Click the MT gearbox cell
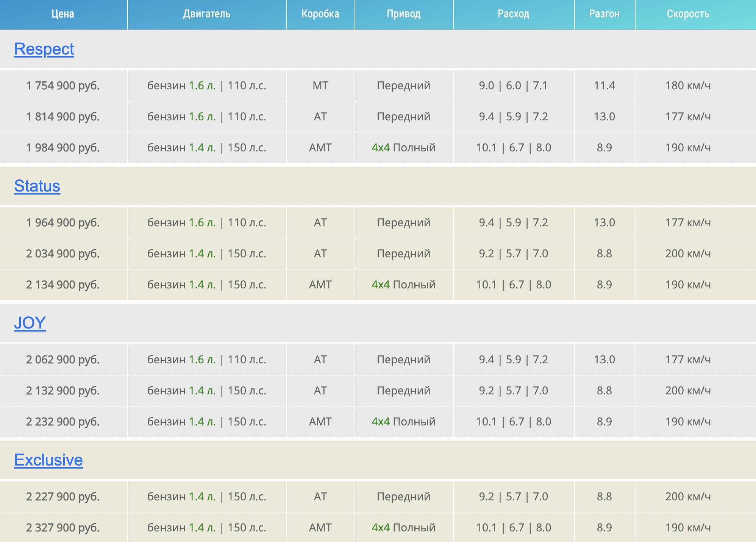The image size is (756, 542). click(320, 86)
